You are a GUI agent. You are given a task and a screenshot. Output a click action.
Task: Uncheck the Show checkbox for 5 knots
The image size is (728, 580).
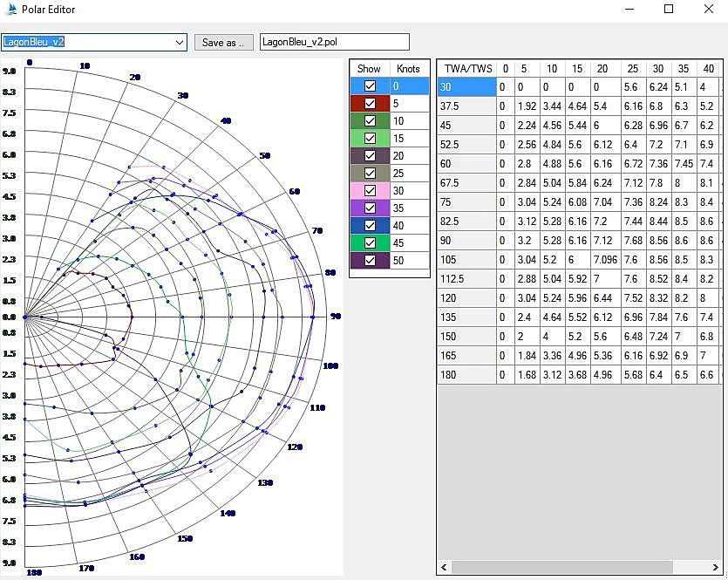click(370, 103)
